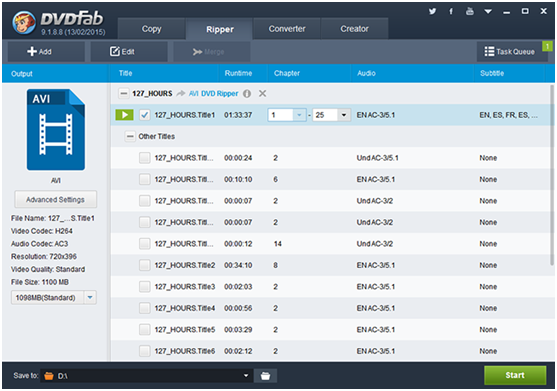Click the Output column header

tap(22, 74)
